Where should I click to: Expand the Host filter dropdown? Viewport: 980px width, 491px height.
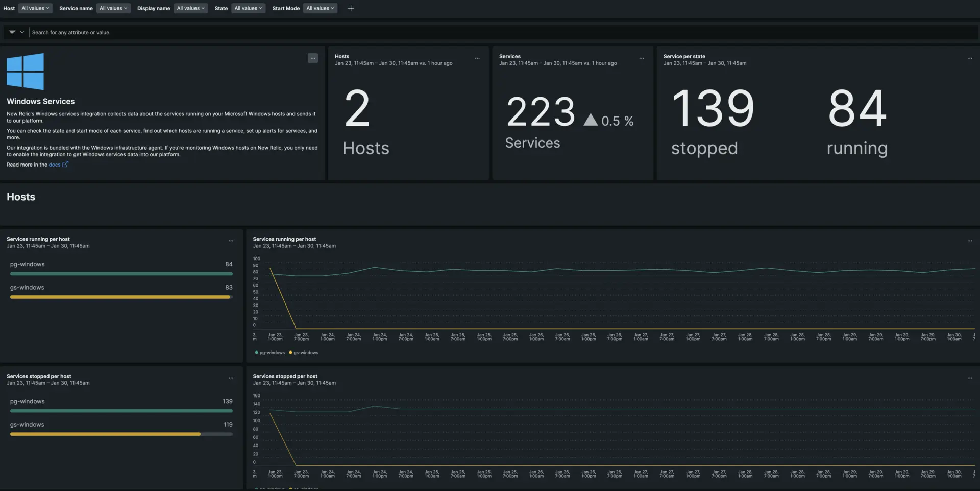click(x=35, y=8)
